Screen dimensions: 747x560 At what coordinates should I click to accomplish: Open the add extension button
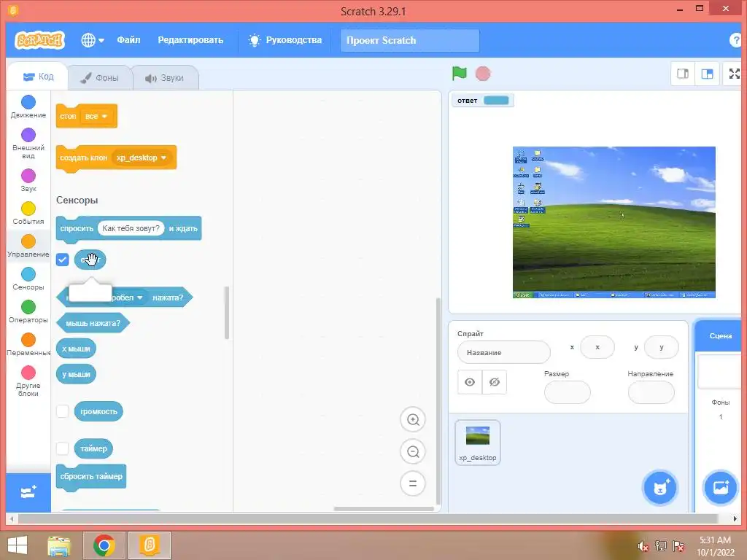(x=28, y=492)
